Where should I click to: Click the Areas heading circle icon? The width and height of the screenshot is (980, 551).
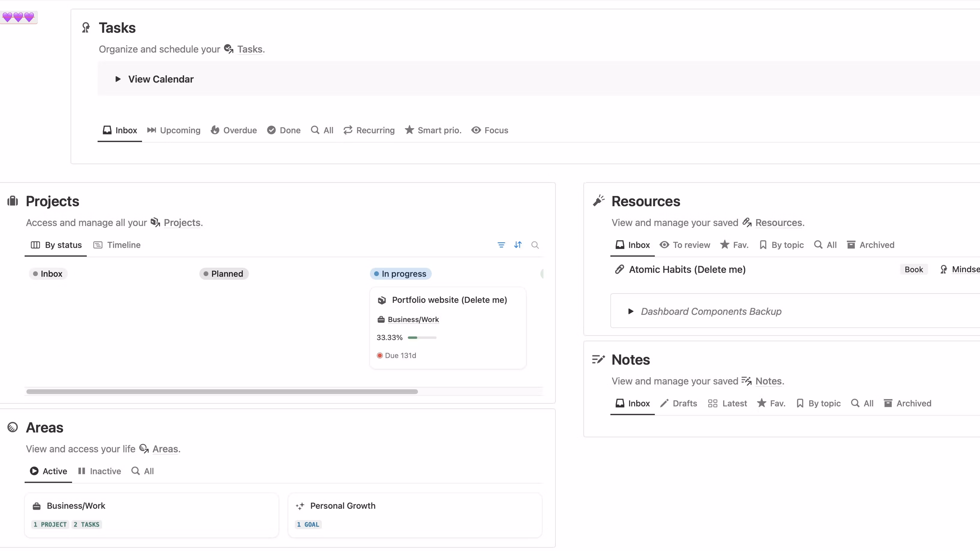coord(13,427)
